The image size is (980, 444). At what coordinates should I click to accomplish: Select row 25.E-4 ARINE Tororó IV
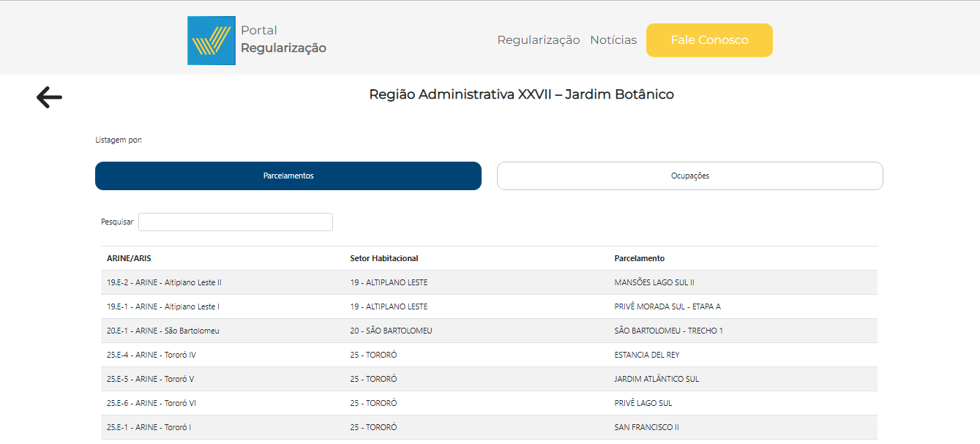point(489,355)
